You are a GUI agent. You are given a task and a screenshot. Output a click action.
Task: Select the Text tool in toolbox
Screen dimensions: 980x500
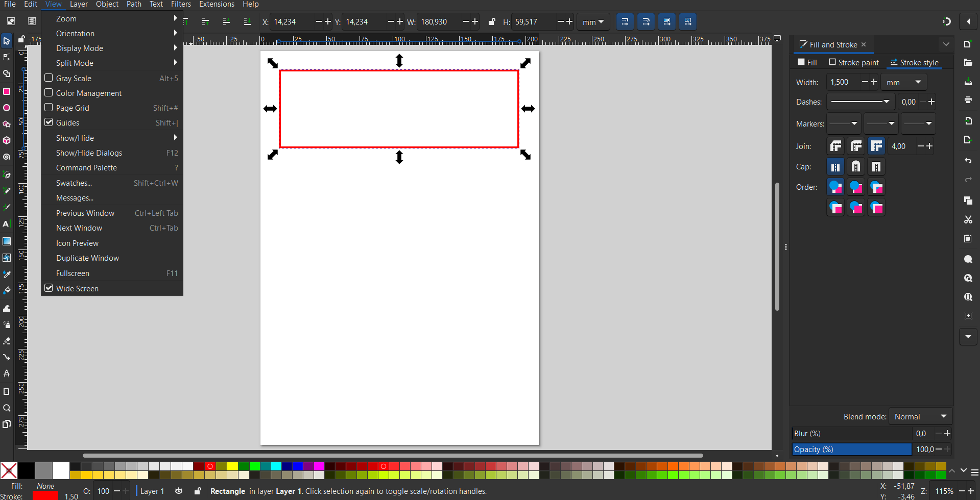tap(7, 224)
